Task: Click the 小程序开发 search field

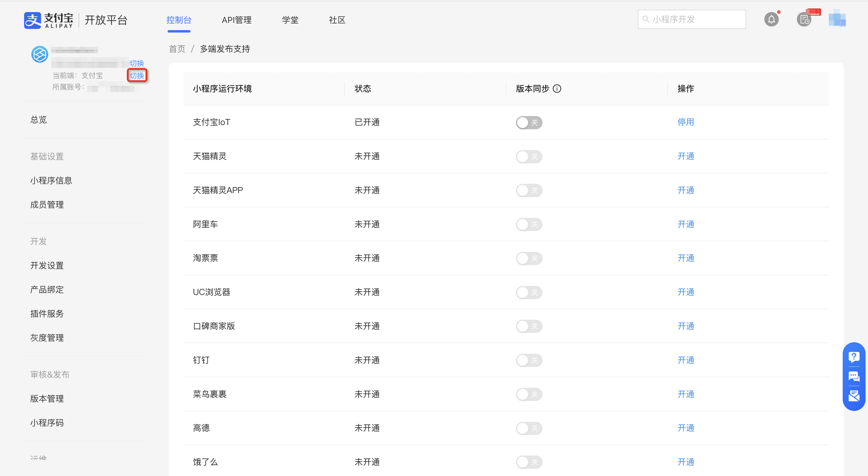Action: point(692,20)
